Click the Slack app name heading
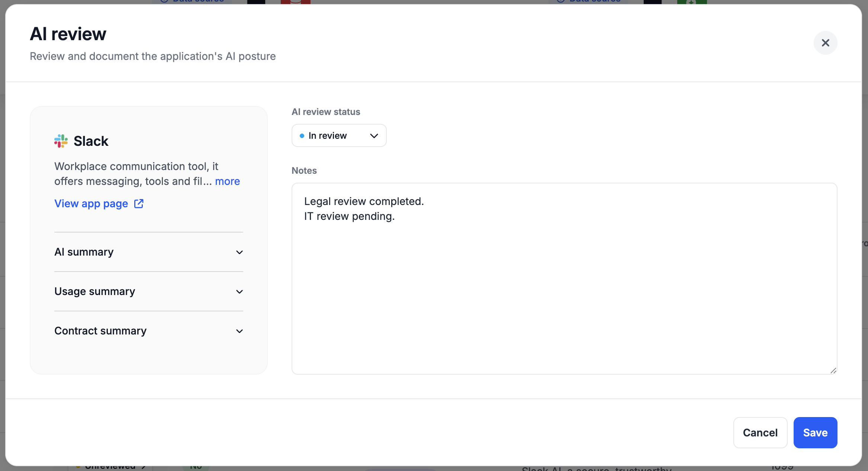The image size is (868, 471). (x=91, y=141)
